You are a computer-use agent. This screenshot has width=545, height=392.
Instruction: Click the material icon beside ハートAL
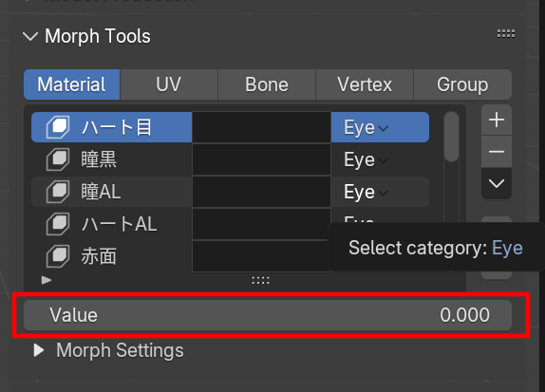(58, 224)
